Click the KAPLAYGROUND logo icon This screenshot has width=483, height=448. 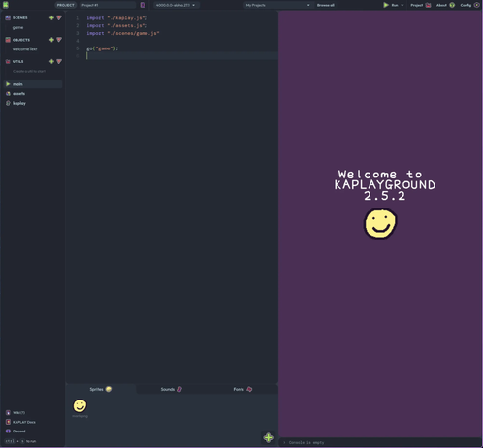6,5
